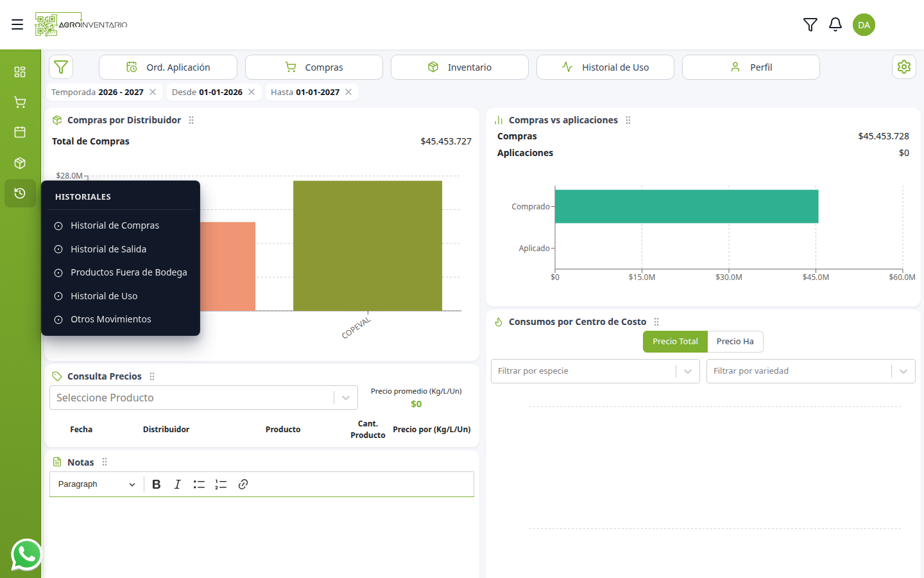
Task: Open the WhatsApp chat icon
Action: pos(26,555)
